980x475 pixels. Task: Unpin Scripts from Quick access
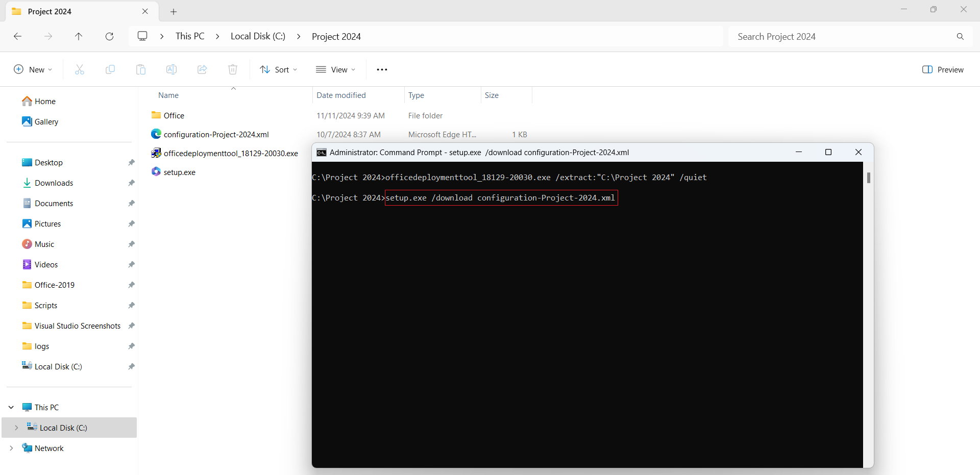[x=131, y=305]
